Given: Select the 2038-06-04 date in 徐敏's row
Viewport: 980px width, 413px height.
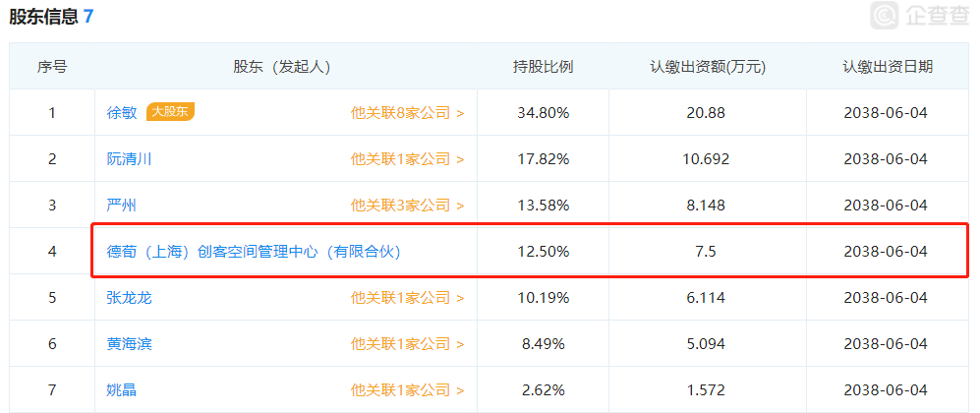Looking at the screenshot, I should click(888, 113).
